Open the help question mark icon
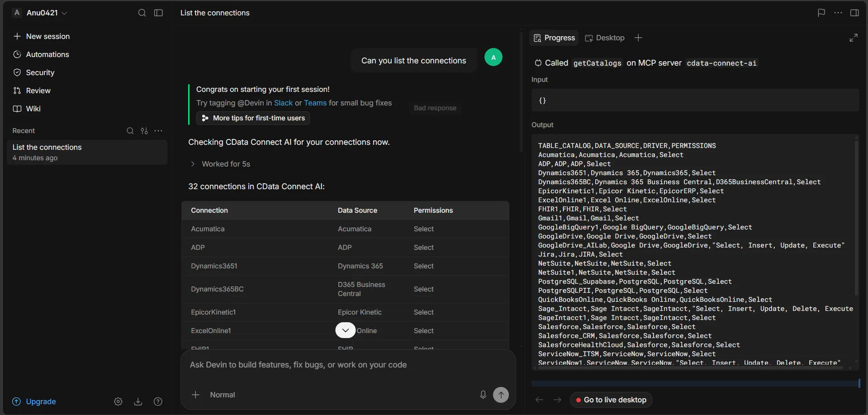Image resolution: width=868 pixels, height=415 pixels. point(158,401)
